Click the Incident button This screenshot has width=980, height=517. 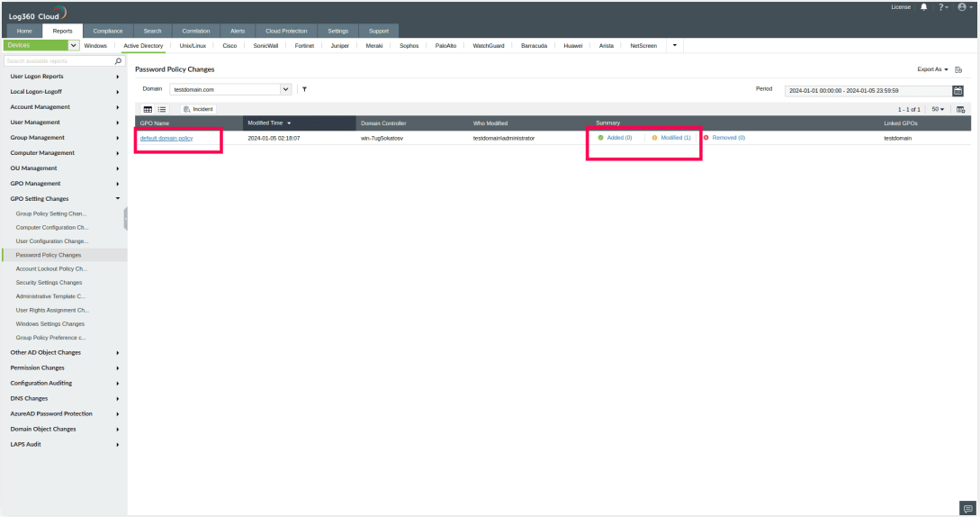(198, 109)
